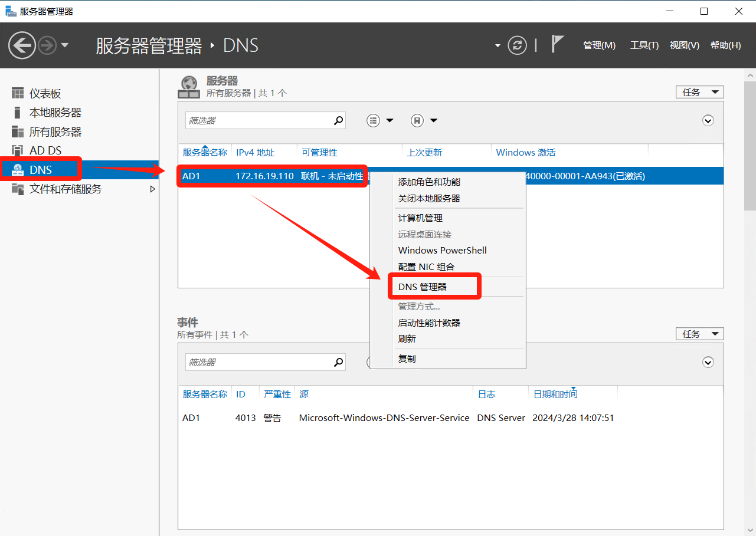Click the search magnifier in events filter
The width and height of the screenshot is (756, 536).
tap(338, 362)
